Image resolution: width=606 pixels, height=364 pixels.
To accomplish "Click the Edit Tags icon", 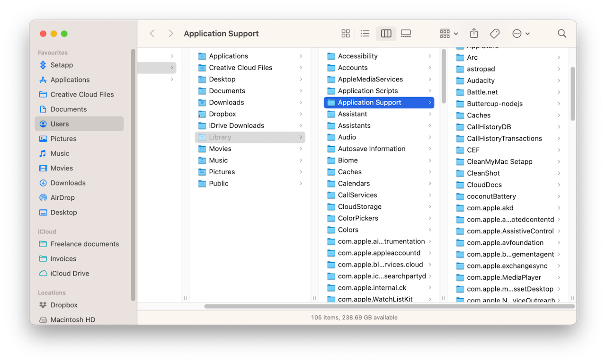I will click(495, 34).
